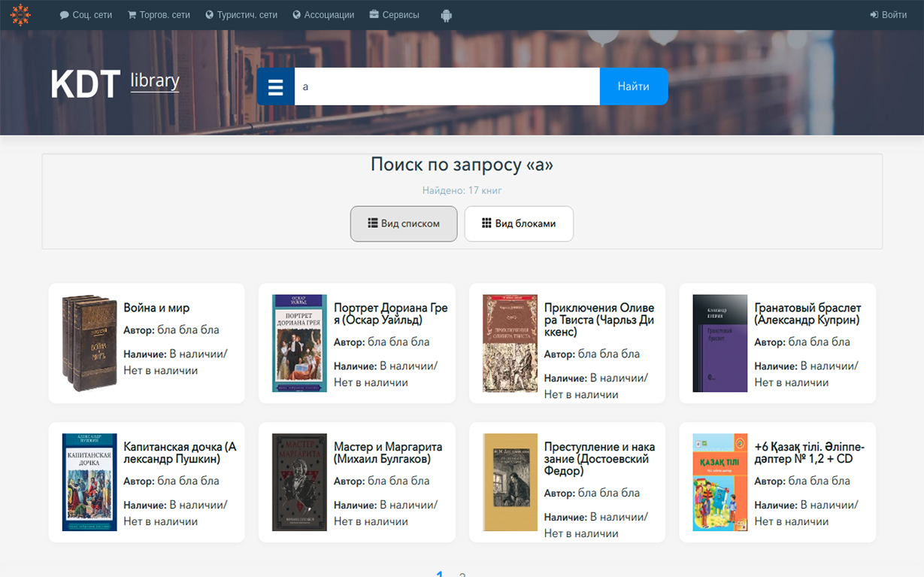This screenshot has width=924, height=577.
Task: Open the Соц. сети menu
Action: tap(86, 15)
